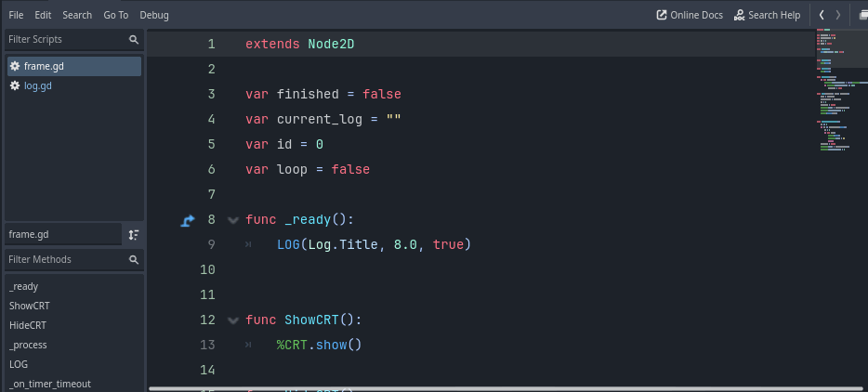Open the Search menu
Viewport: 868px width, 392px height.
(77, 15)
